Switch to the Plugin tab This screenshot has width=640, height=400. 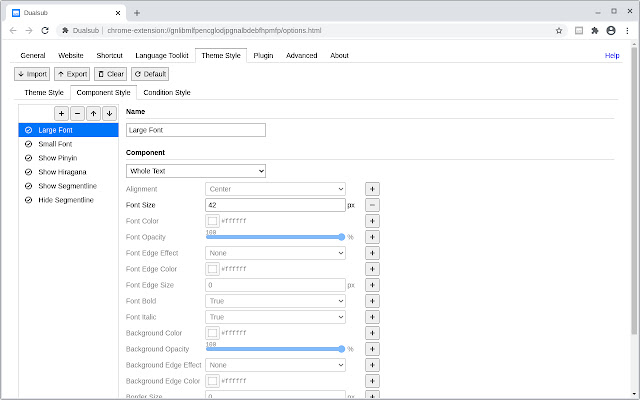pyautogui.click(x=264, y=55)
